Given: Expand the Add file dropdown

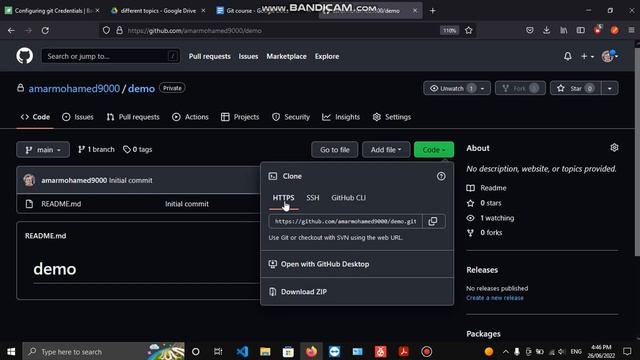Looking at the screenshot, I should tap(386, 150).
